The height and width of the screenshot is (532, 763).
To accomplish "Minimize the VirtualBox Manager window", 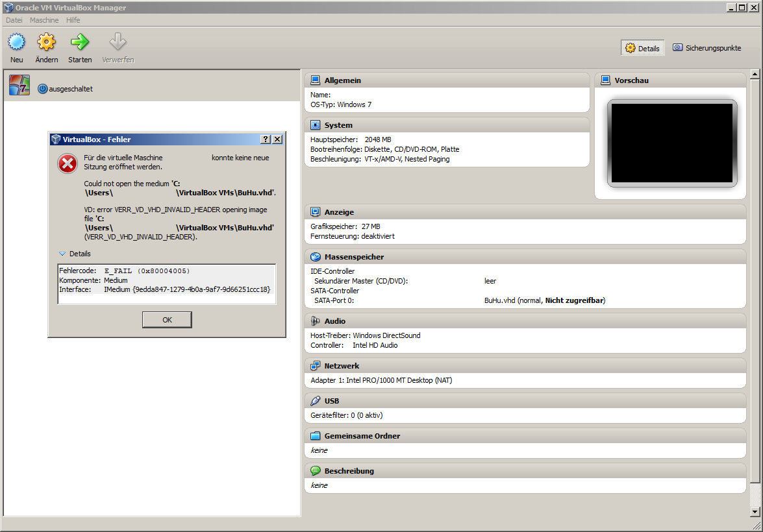I will click(x=731, y=7).
